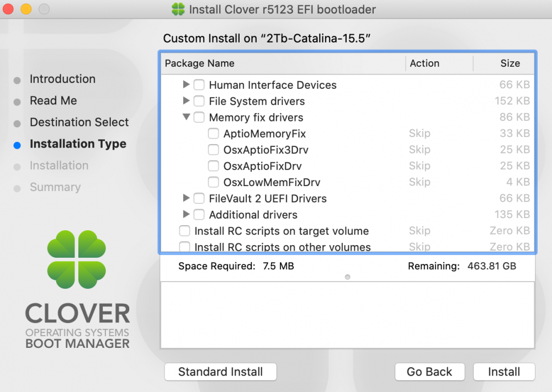552x392 pixels.
Task: Enable the OsxAptioFixDrv checkbox
Action: pos(213,166)
